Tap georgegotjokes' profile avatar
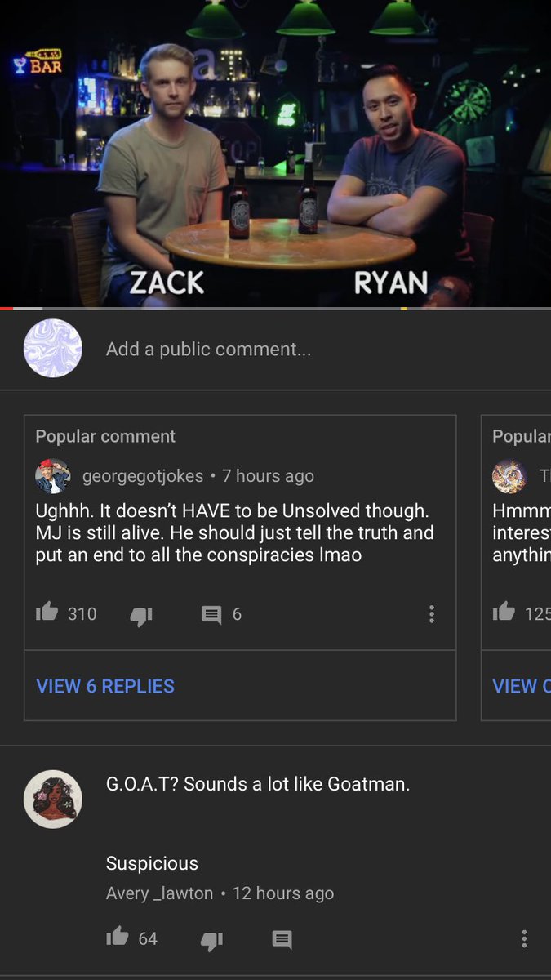This screenshot has height=980, width=551. coord(52,476)
